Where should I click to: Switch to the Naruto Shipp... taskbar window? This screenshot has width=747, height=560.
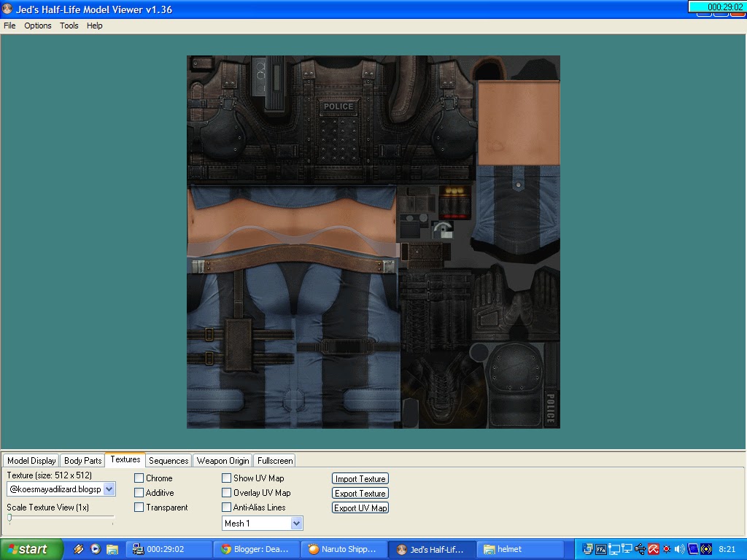[344, 549]
